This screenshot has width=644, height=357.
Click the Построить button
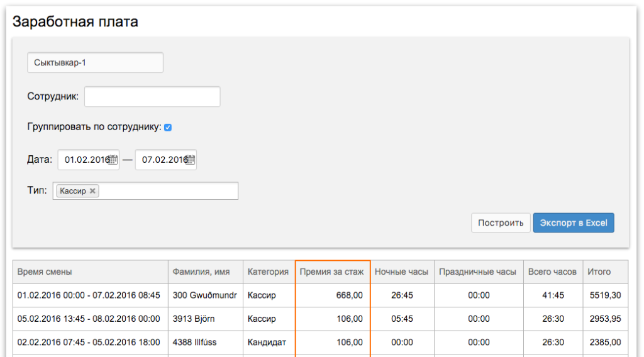(x=501, y=223)
